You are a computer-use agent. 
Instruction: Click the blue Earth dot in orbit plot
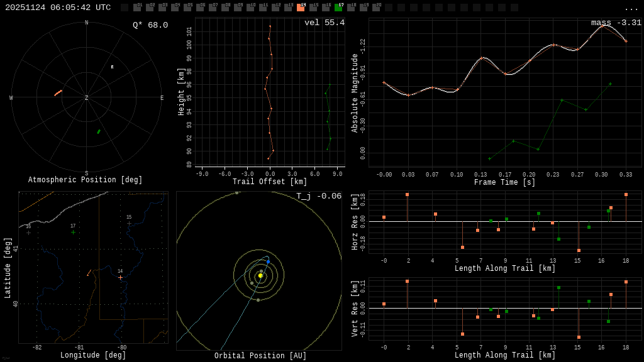tap(268, 261)
